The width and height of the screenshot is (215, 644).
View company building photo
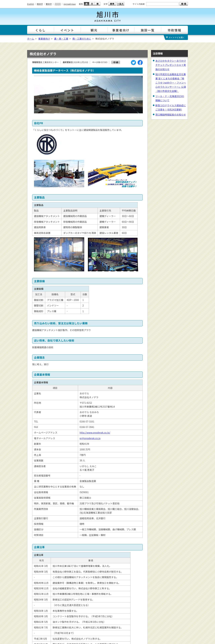[x=88, y=94]
